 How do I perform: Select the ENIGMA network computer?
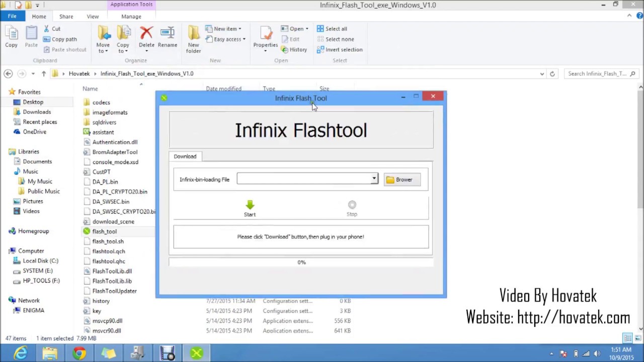33,310
